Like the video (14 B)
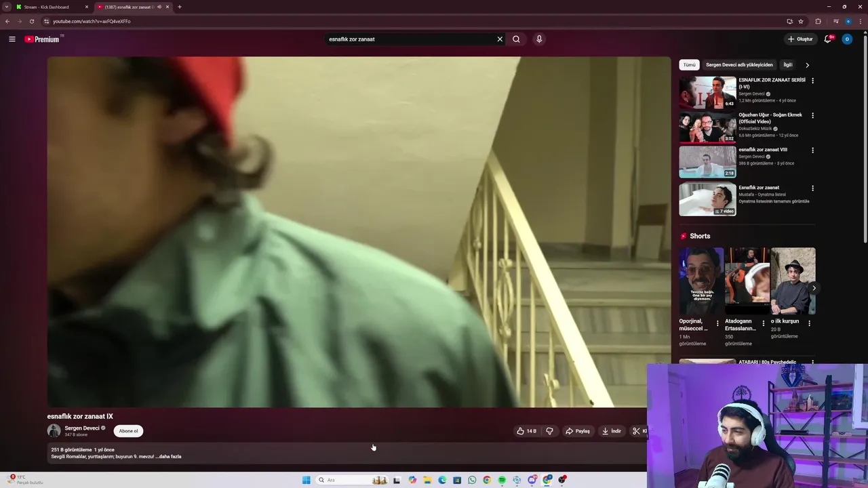This screenshot has height=488, width=868. click(x=527, y=431)
